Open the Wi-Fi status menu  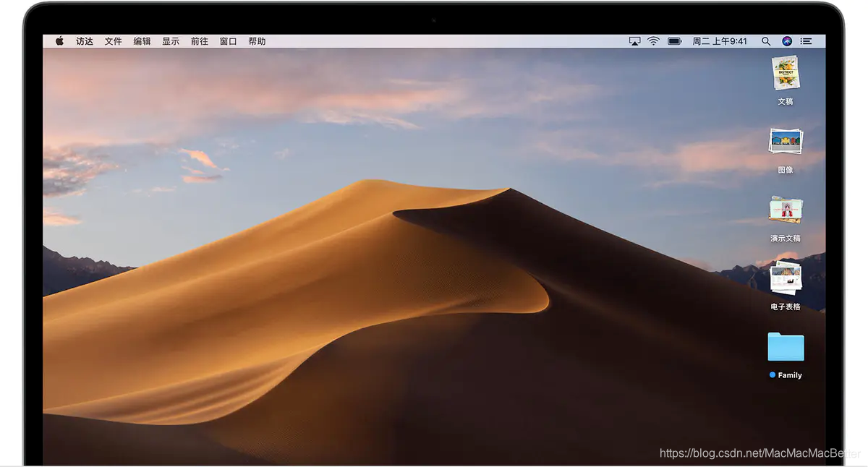point(654,41)
